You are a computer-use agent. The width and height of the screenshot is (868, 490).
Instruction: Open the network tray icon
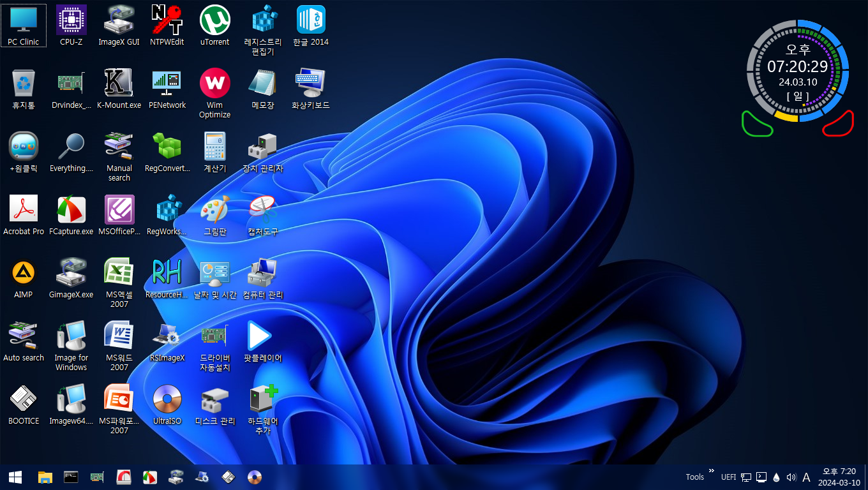pyautogui.click(x=745, y=477)
